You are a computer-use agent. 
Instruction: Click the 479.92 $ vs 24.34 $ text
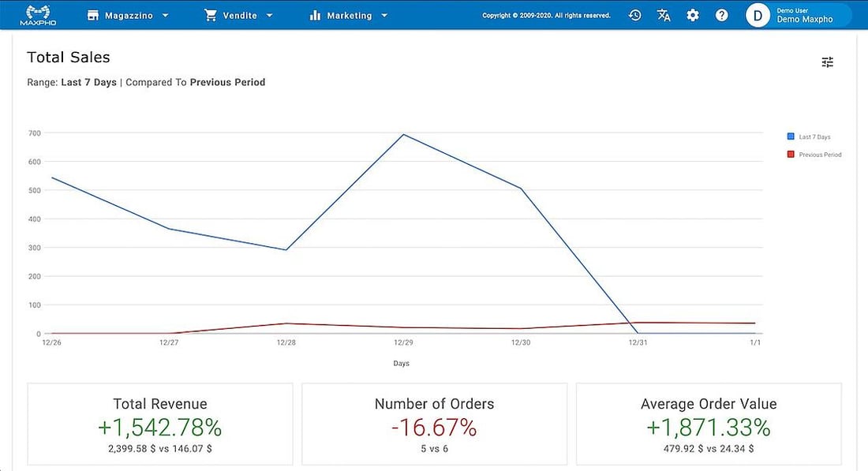709,448
